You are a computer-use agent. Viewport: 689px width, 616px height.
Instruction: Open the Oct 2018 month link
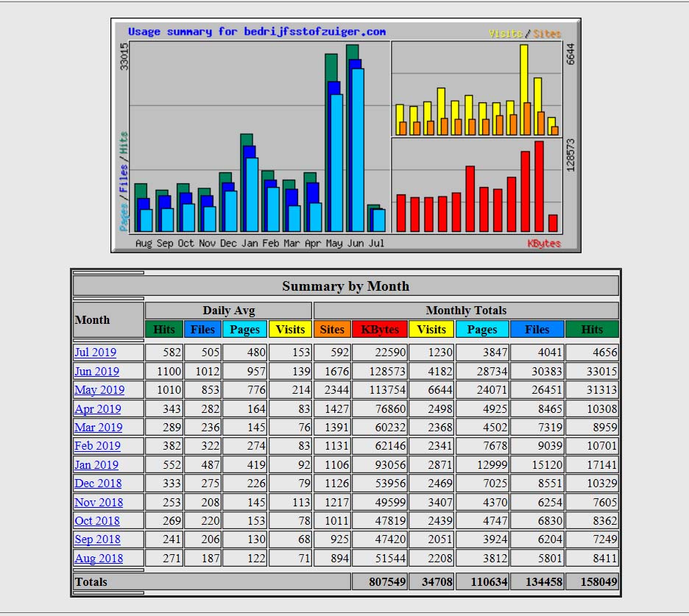point(97,520)
